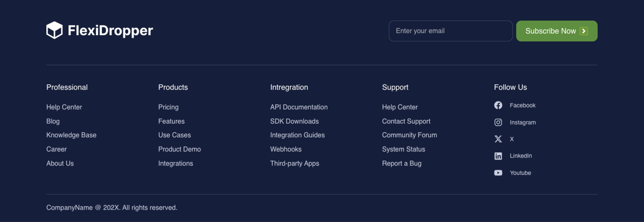
Task: Click the Youtube text link
Action: point(521,173)
